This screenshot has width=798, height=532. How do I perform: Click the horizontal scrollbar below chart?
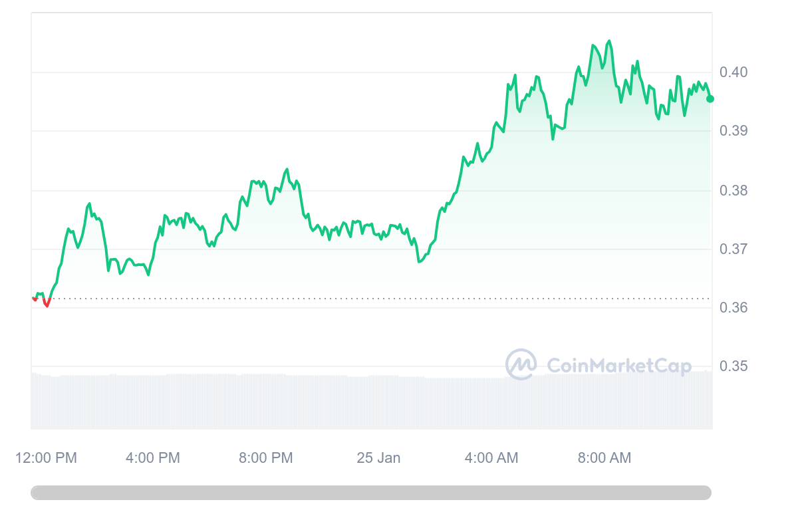point(371,493)
